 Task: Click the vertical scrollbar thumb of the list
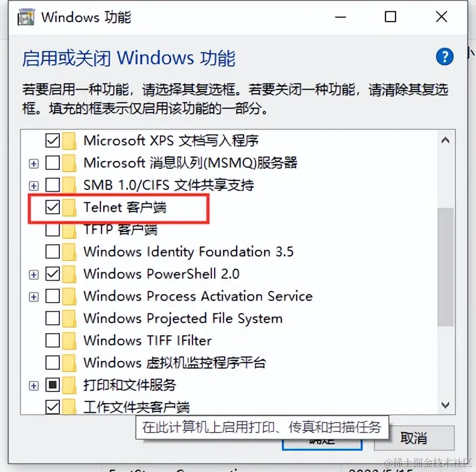tap(445, 267)
